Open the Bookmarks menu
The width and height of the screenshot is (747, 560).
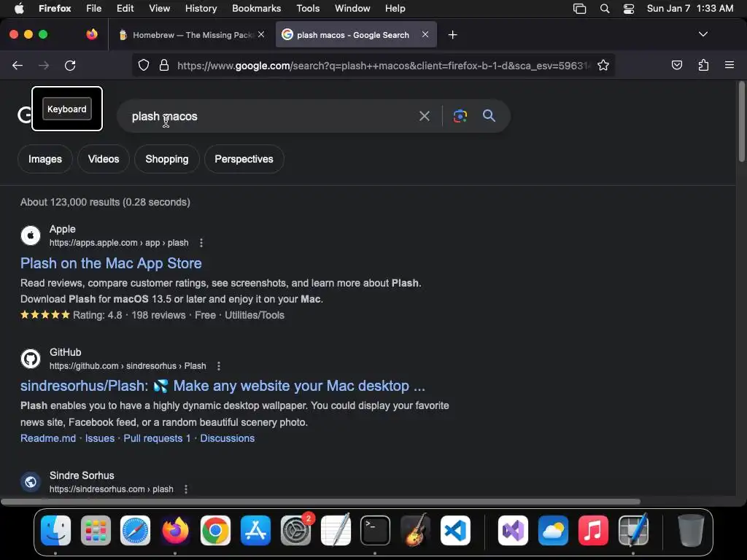[x=256, y=9]
